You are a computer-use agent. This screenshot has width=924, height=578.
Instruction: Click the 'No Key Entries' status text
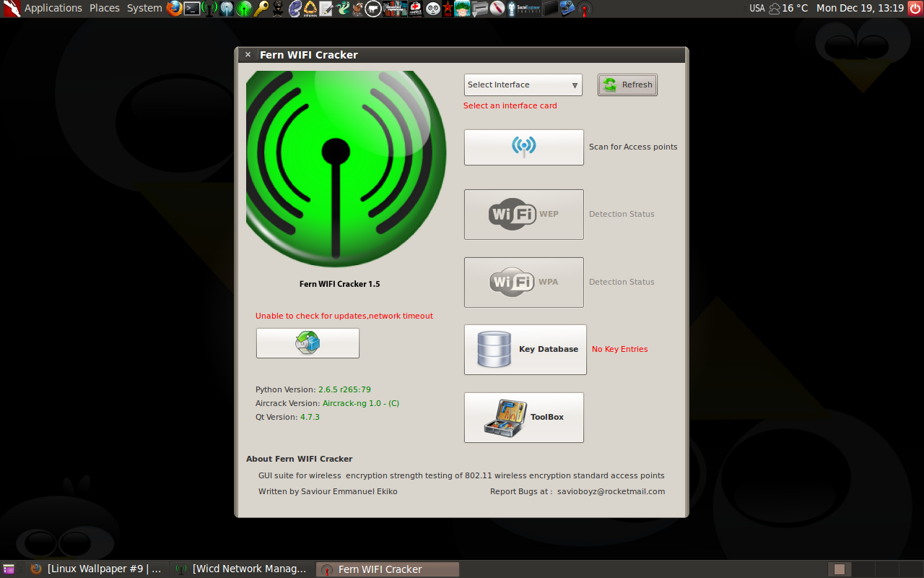click(x=619, y=349)
